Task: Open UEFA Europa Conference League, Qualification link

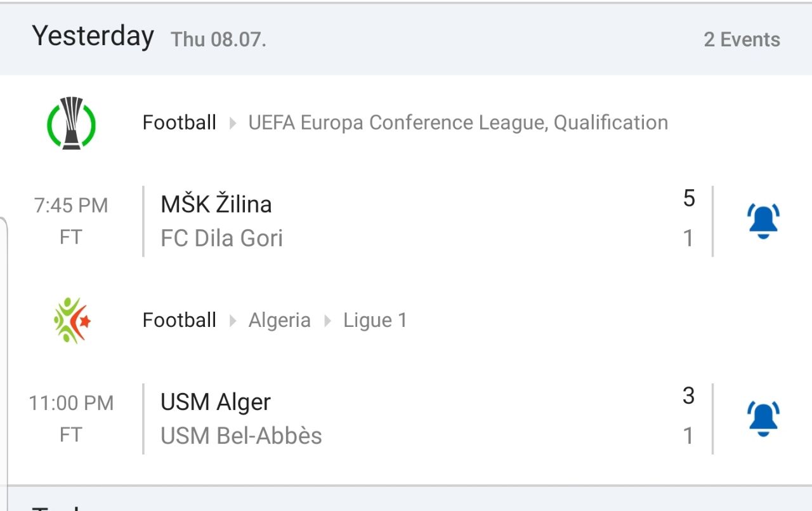Action: pos(458,123)
